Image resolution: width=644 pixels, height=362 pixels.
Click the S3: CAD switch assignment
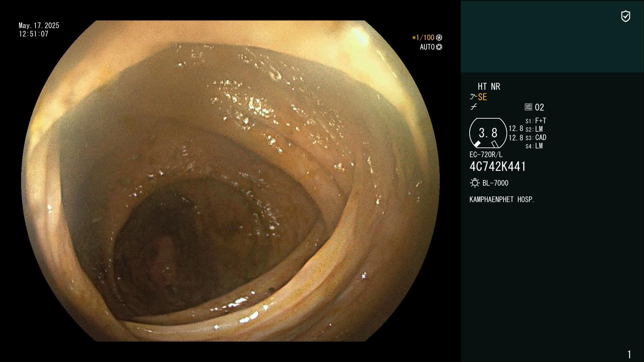(x=536, y=137)
